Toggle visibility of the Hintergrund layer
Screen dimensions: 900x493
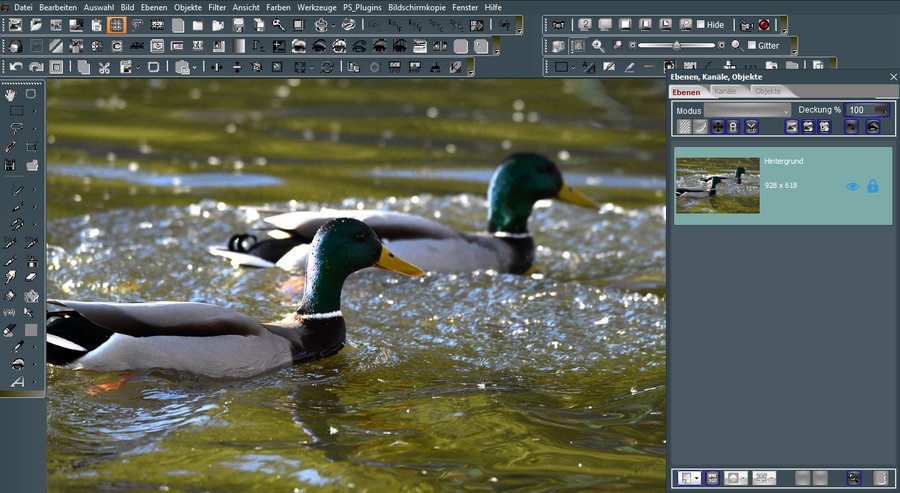click(x=852, y=186)
